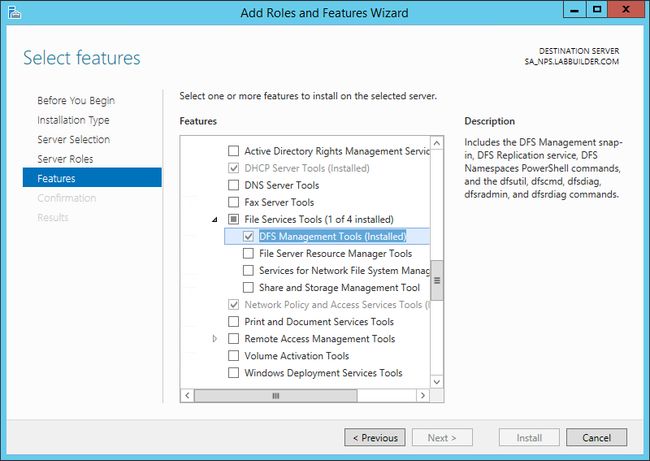This screenshot has height=461, width=650.
Task: Uncheck DFS Management Tools checkbox
Action: [x=248, y=236]
